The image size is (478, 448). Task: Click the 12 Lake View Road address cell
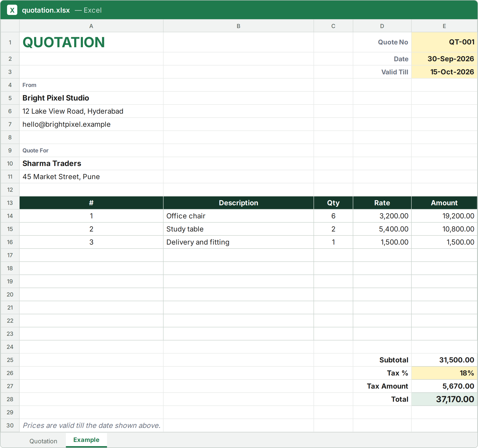pyautogui.click(x=91, y=111)
